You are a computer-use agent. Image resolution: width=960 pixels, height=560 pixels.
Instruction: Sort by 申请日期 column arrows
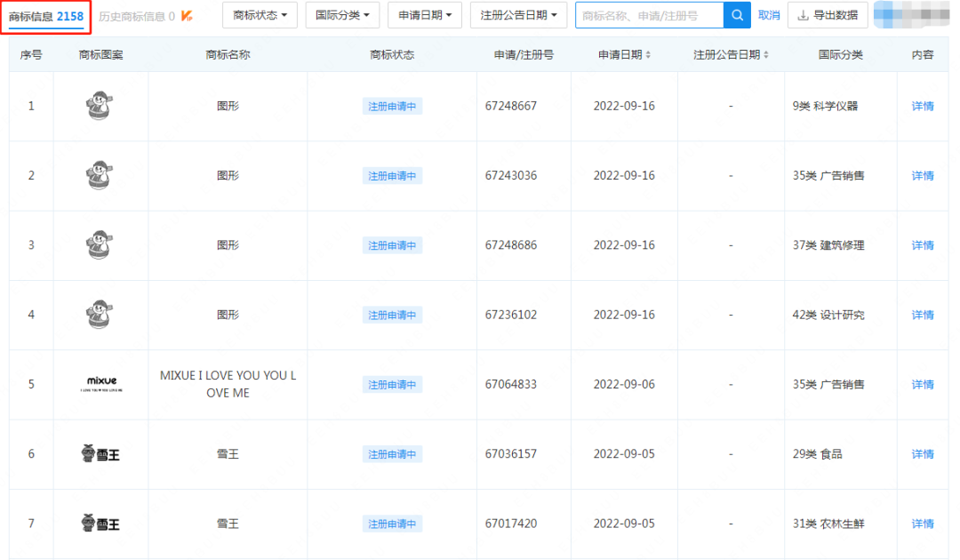[648, 55]
